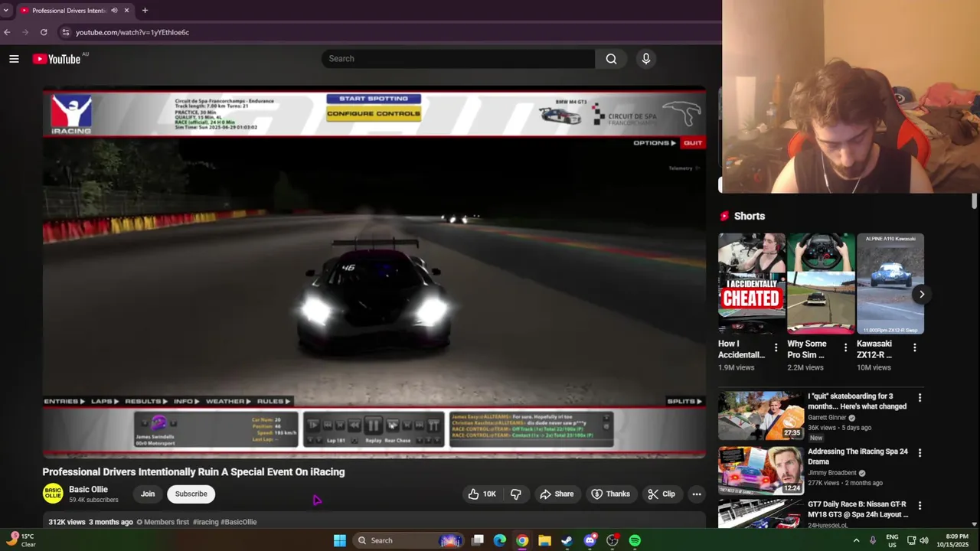980x551 pixels.
Task: Go back to the previous page
Action: point(7,32)
